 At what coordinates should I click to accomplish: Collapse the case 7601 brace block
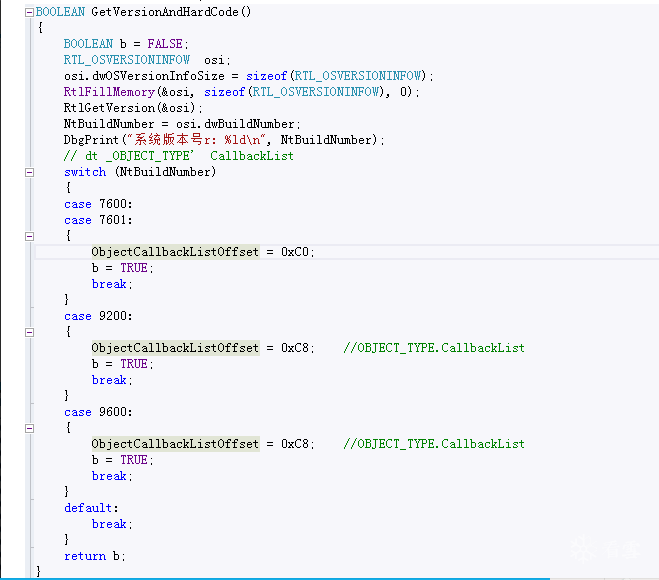(29, 236)
